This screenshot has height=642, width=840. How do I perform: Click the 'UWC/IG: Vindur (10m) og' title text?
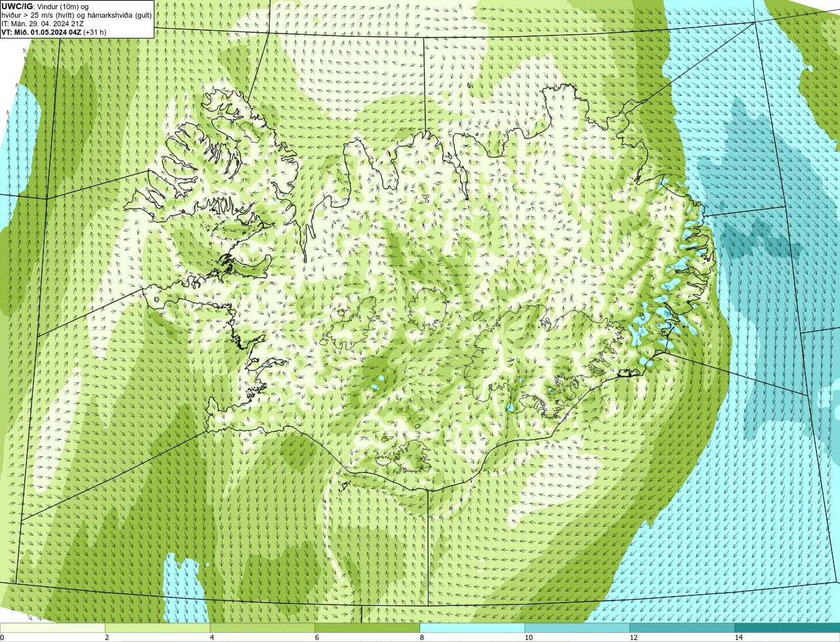[x=45, y=6]
